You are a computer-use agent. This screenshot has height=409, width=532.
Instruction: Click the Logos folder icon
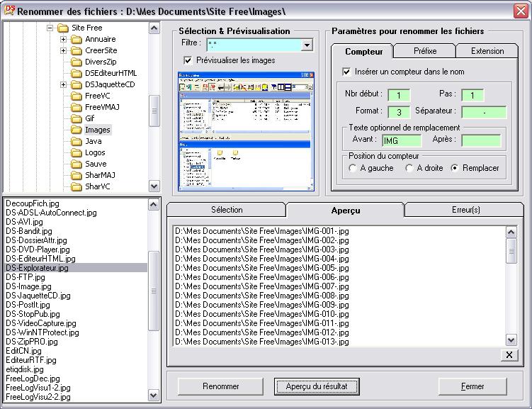click(77, 153)
